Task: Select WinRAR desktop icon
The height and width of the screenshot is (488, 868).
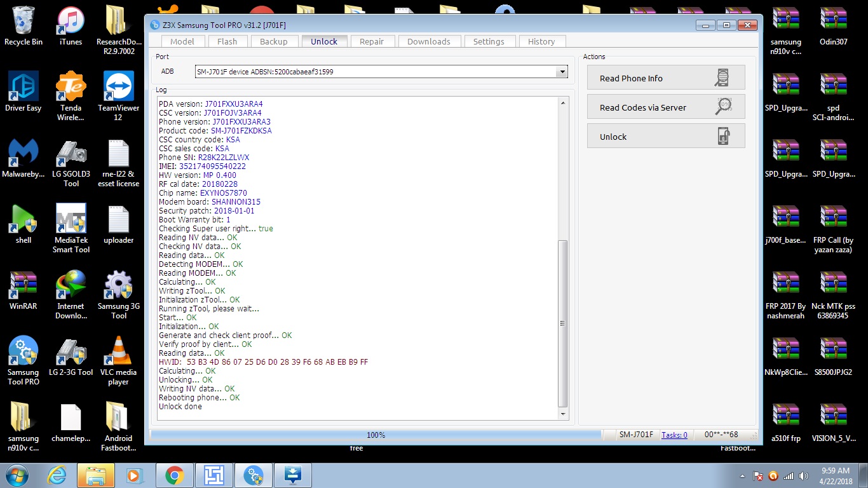Action: click(x=24, y=290)
